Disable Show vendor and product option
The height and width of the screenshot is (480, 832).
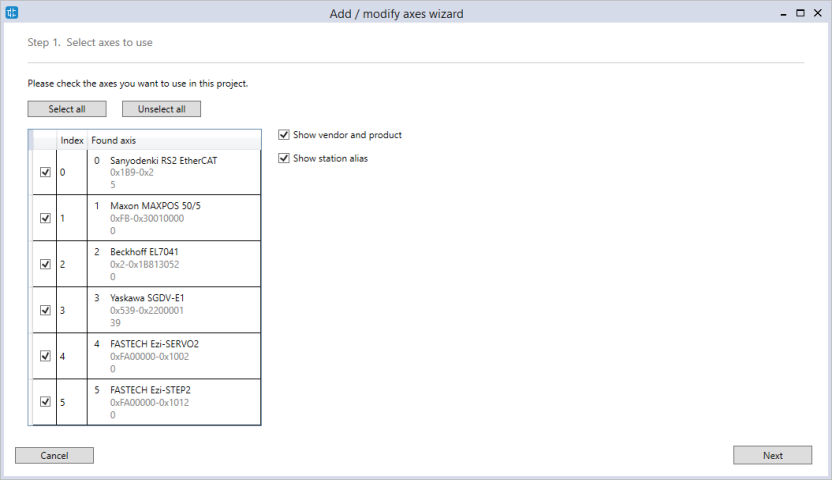pyautogui.click(x=284, y=135)
